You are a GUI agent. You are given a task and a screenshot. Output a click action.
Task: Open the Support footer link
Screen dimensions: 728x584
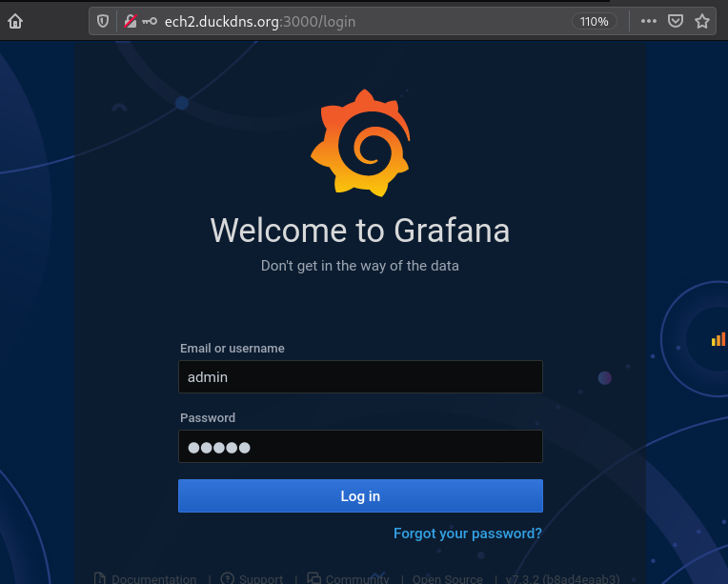261,579
